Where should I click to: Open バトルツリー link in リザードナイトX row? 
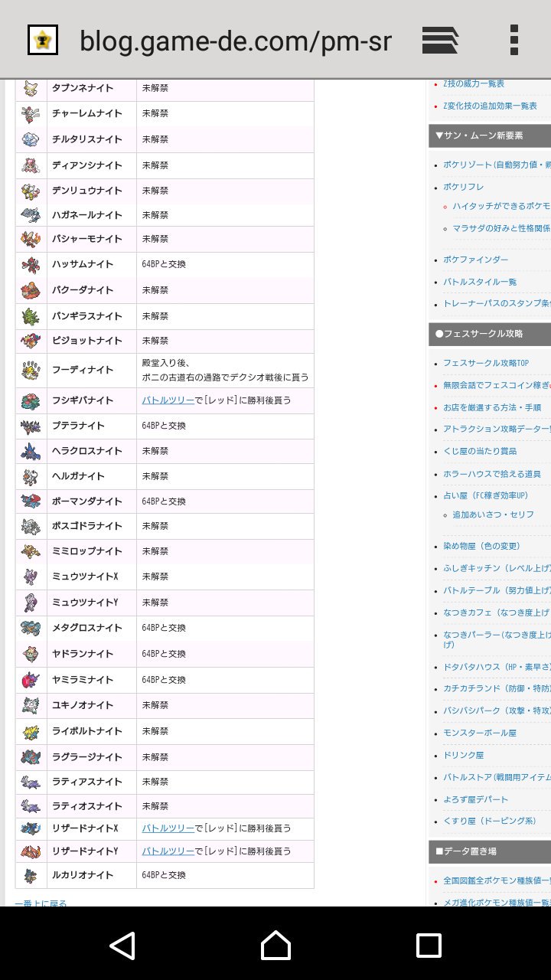tap(168, 828)
